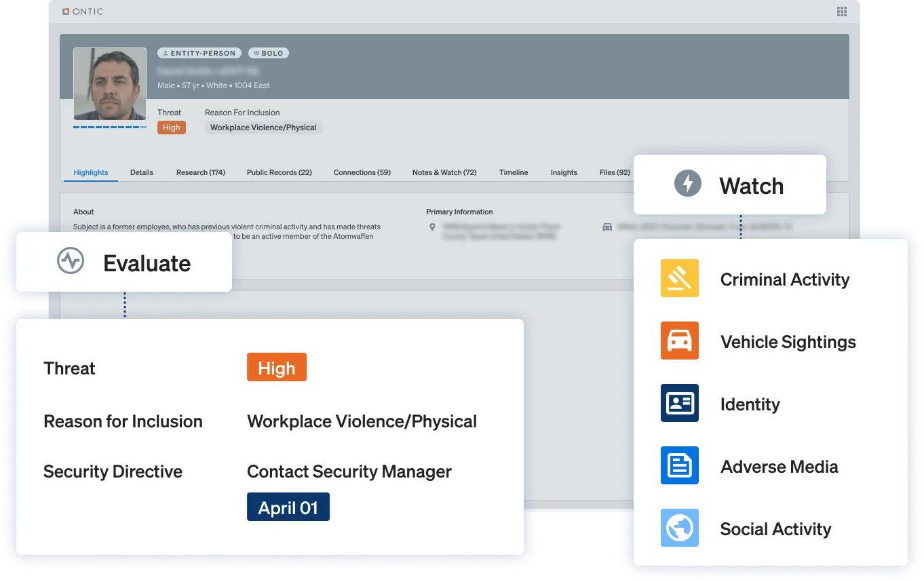Click the April 01 date badge
The width and height of the screenshot is (924, 582).
(288, 507)
